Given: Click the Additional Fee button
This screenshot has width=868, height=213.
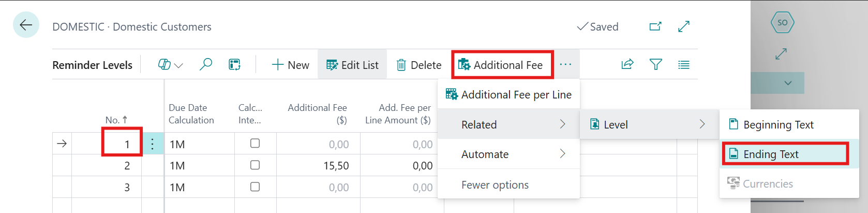Looking at the screenshot, I should pyautogui.click(x=501, y=65).
